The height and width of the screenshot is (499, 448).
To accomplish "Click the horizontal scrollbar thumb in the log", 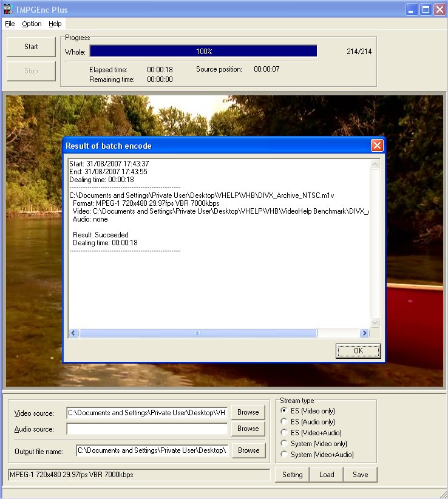I will point(198,333).
